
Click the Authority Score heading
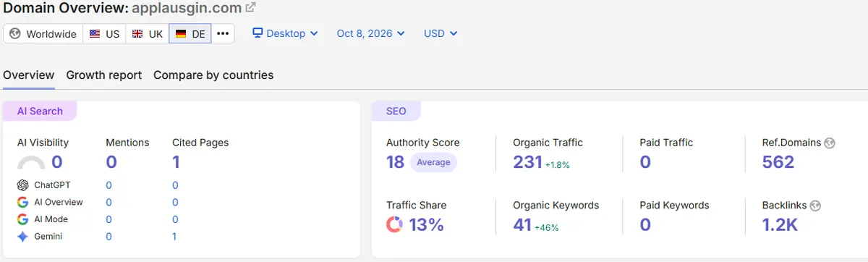point(423,143)
